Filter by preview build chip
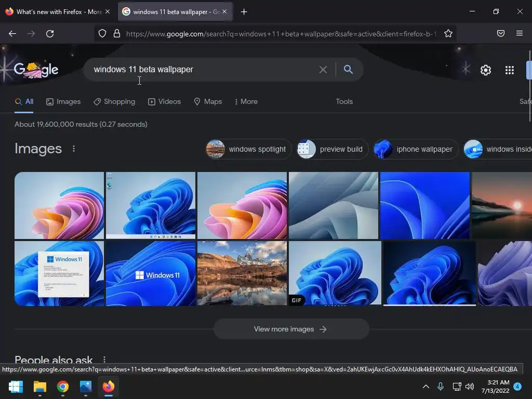 click(332, 149)
